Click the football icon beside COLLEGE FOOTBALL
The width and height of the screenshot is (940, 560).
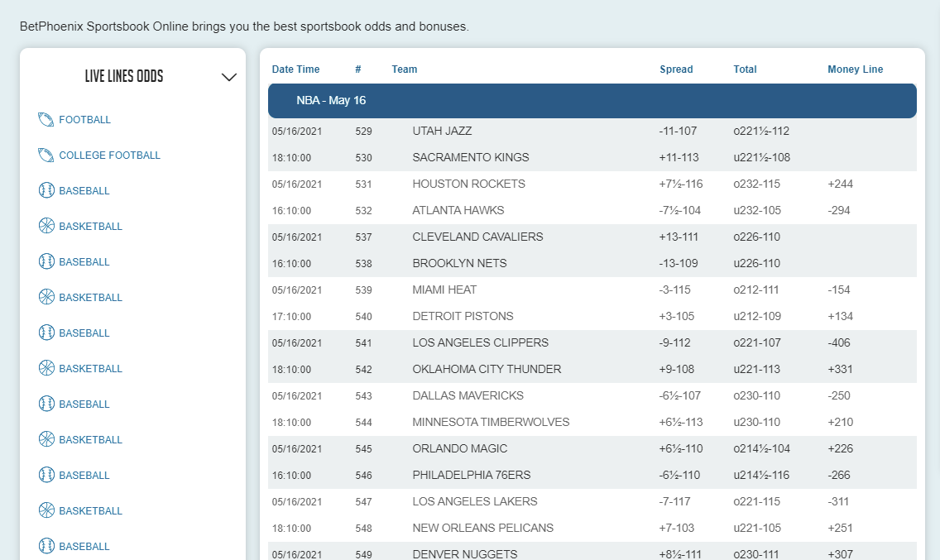[x=46, y=156]
